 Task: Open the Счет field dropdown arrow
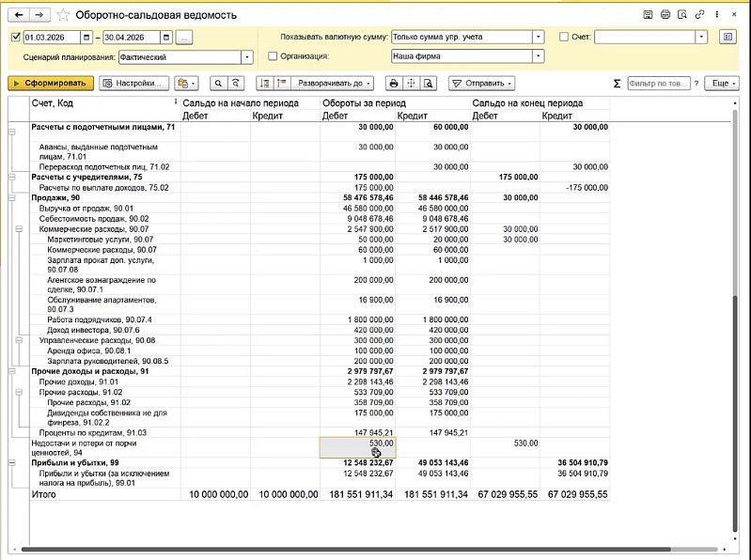[x=701, y=37]
